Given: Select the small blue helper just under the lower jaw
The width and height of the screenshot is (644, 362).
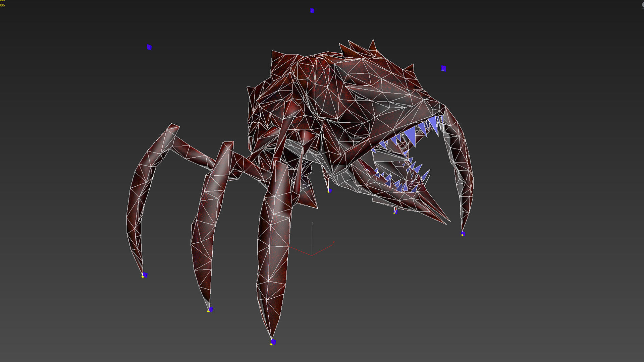Looking at the screenshot, I should click(x=395, y=212).
